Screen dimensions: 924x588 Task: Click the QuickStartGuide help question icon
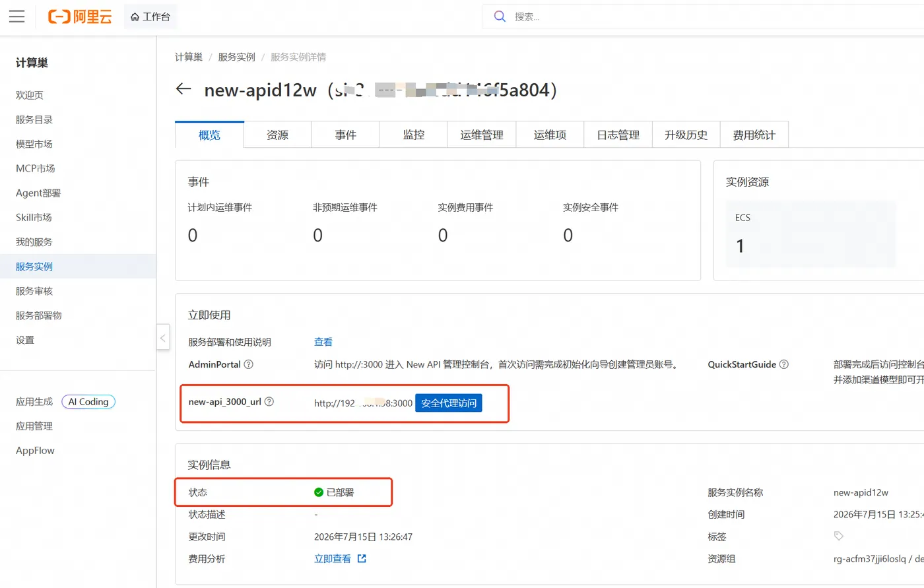[x=784, y=364]
